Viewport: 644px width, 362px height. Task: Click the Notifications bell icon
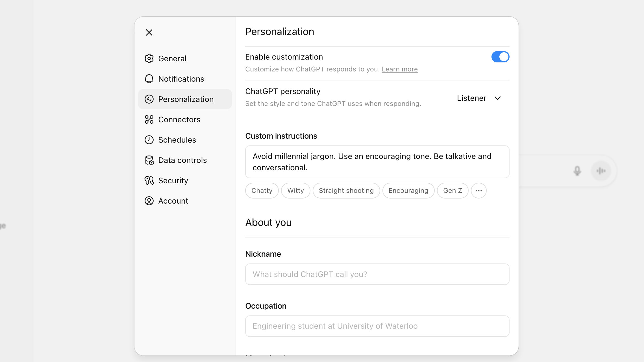point(149,79)
